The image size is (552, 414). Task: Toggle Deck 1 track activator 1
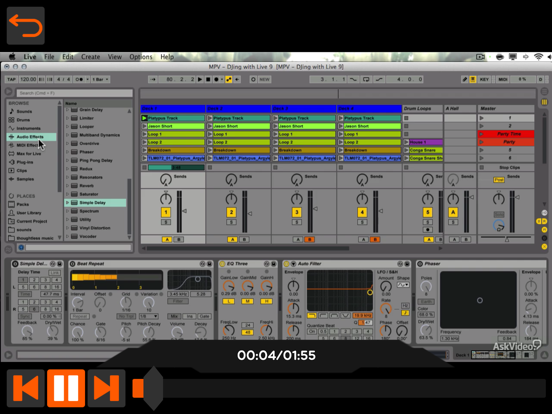tap(166, 212)
